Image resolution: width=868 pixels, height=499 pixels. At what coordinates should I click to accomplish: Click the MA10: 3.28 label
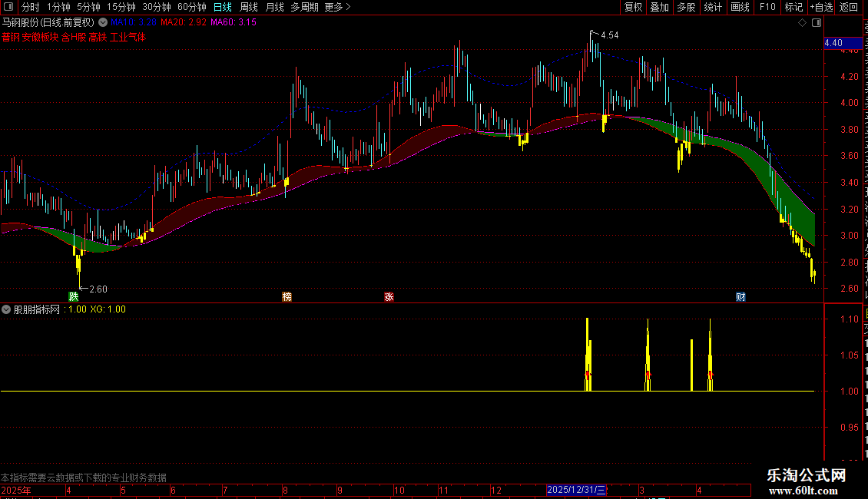(134, 22)
